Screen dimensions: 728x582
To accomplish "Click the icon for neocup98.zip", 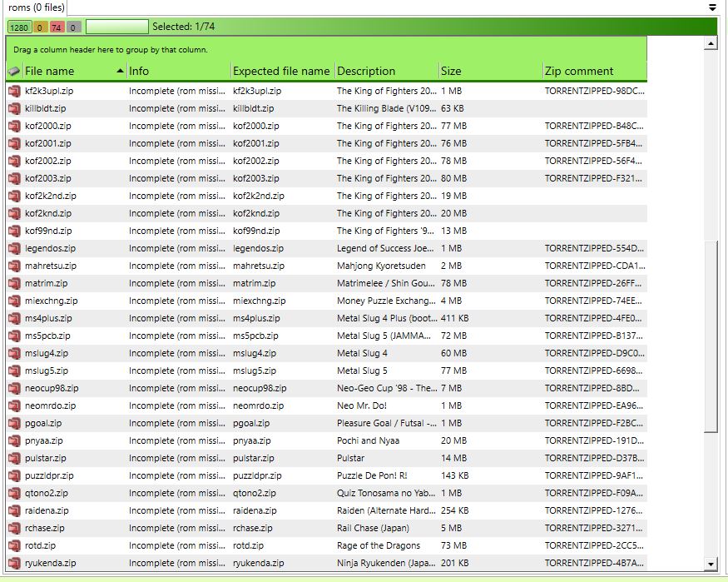I will [x=14, y=388].
